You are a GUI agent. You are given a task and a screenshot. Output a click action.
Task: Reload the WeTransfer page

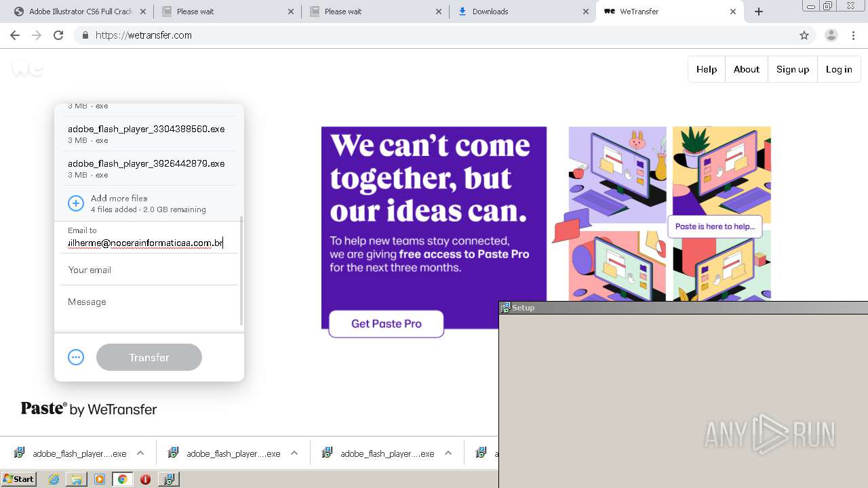click(58, 35)
